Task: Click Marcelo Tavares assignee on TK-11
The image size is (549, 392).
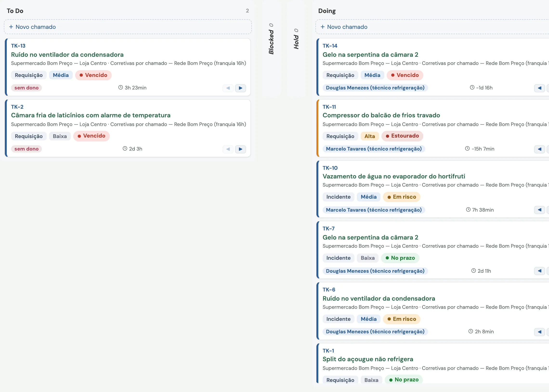Action: 373,149
